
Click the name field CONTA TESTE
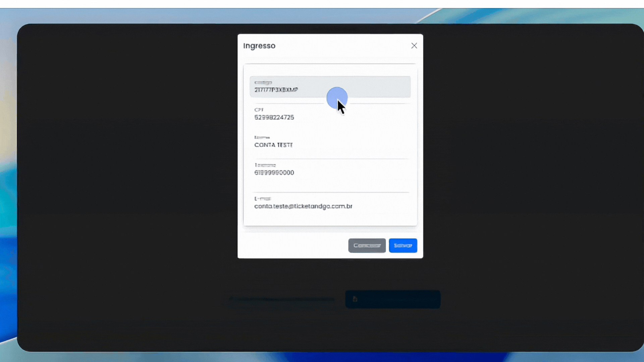[x=330, y=142]
